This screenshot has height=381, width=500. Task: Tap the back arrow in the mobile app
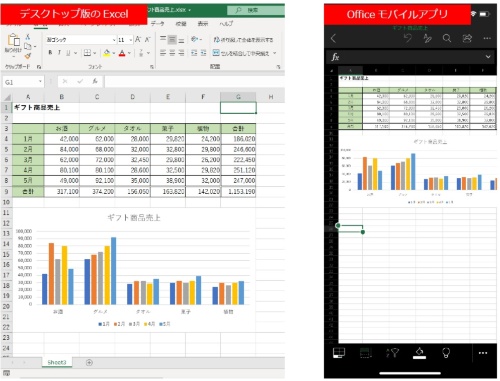[333, 38]
